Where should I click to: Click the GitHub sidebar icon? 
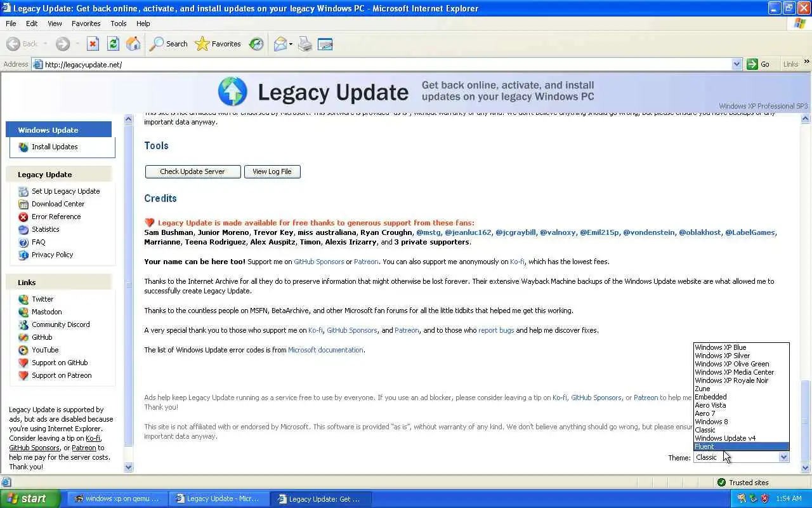tap(23, 337)
